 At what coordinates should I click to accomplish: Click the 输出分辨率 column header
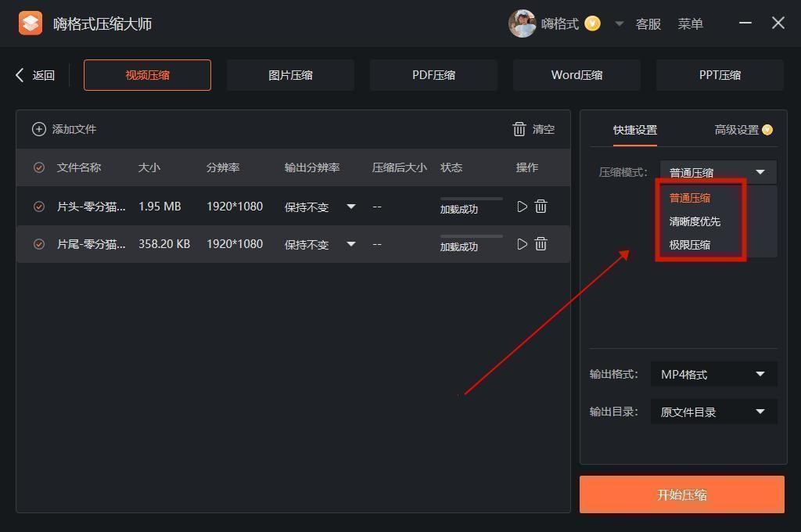point(311,167)
